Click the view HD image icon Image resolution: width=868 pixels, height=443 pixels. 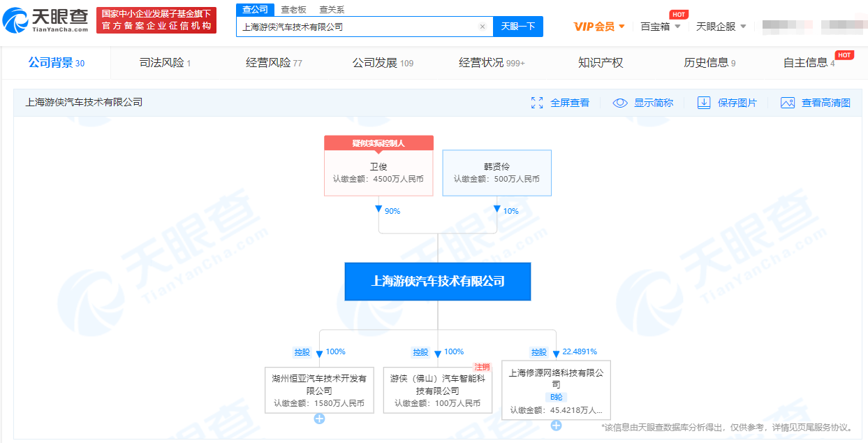(788, 103)
